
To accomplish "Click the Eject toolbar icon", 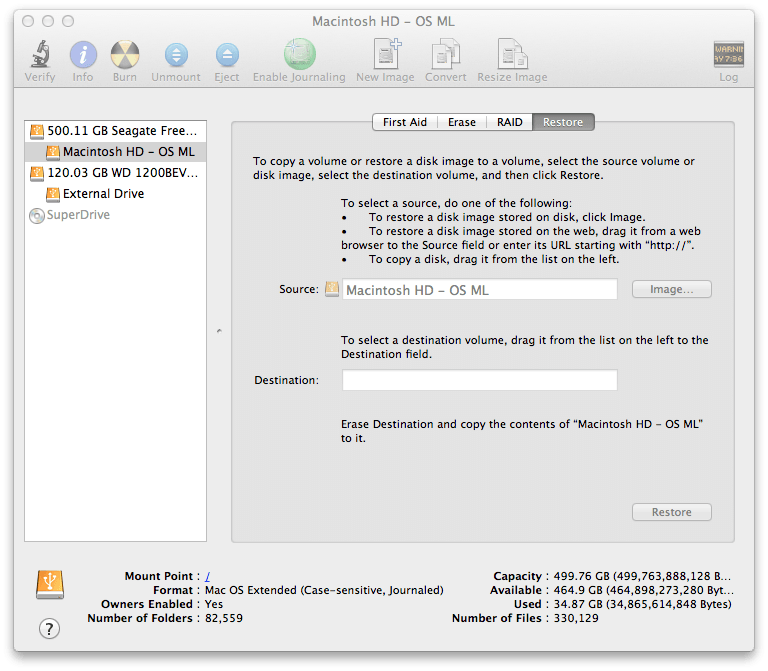I will (227, 55).
